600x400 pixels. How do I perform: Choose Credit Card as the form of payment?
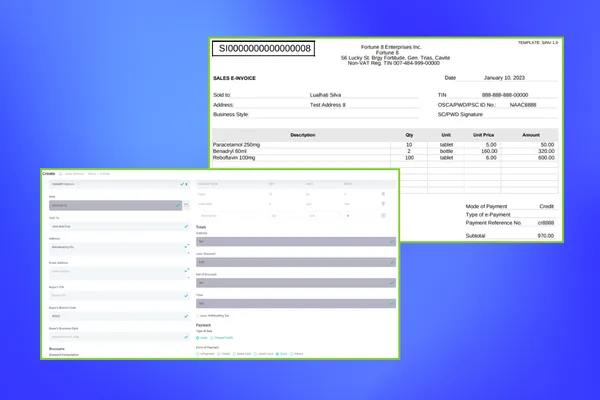(x=255, y=354)
